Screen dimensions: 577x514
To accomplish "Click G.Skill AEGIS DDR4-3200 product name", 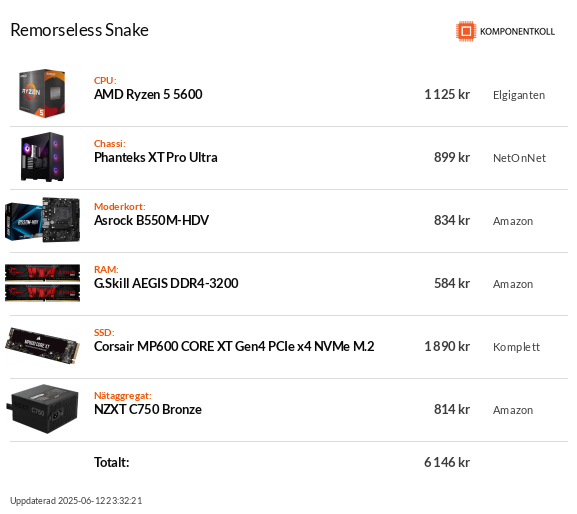I will [166, 283].
